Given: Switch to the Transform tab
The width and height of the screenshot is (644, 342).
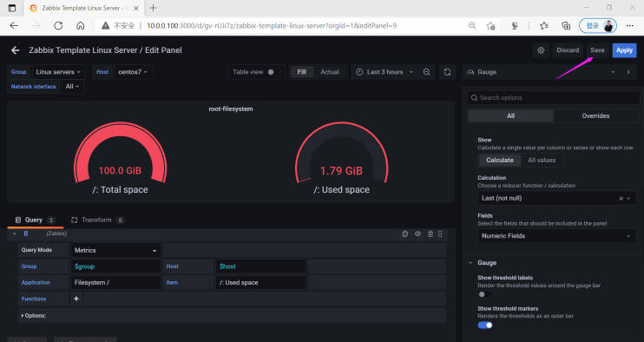Looking at the screenshot, I should coord(97,220).
